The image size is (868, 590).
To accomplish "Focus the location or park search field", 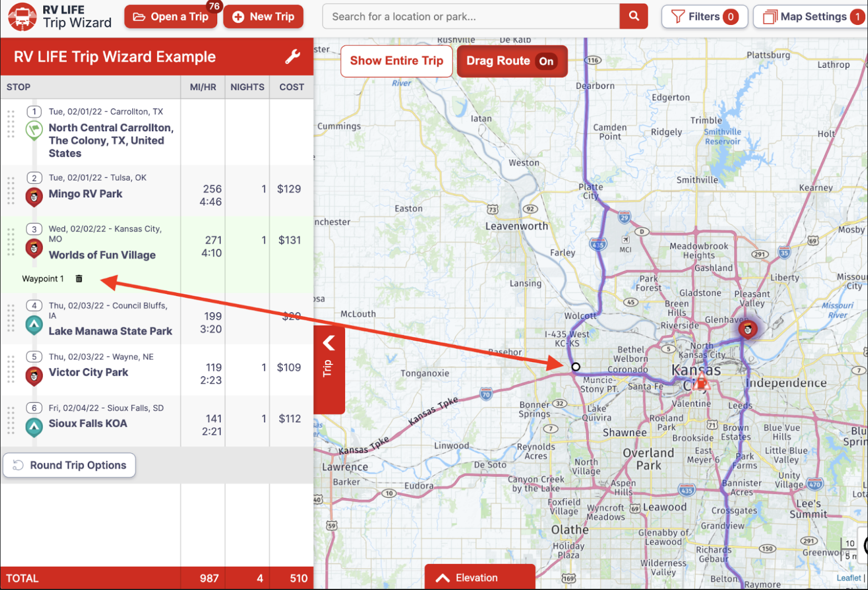I will pyautogui.click(x=471, y=17).
